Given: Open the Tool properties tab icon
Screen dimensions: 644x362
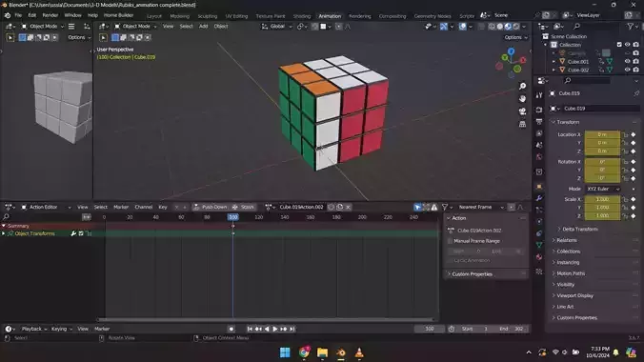Looking at the screenshot, I should coord(539,95).
